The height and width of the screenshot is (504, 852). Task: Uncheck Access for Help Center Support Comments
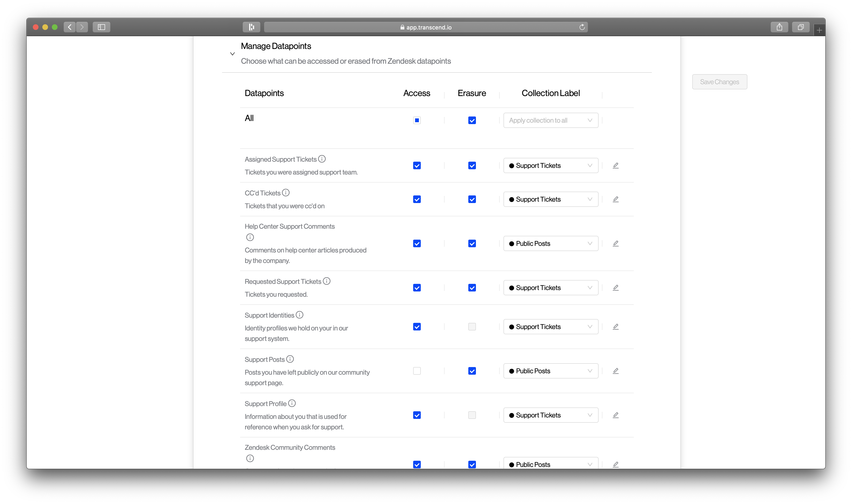(x=417, y=243)
